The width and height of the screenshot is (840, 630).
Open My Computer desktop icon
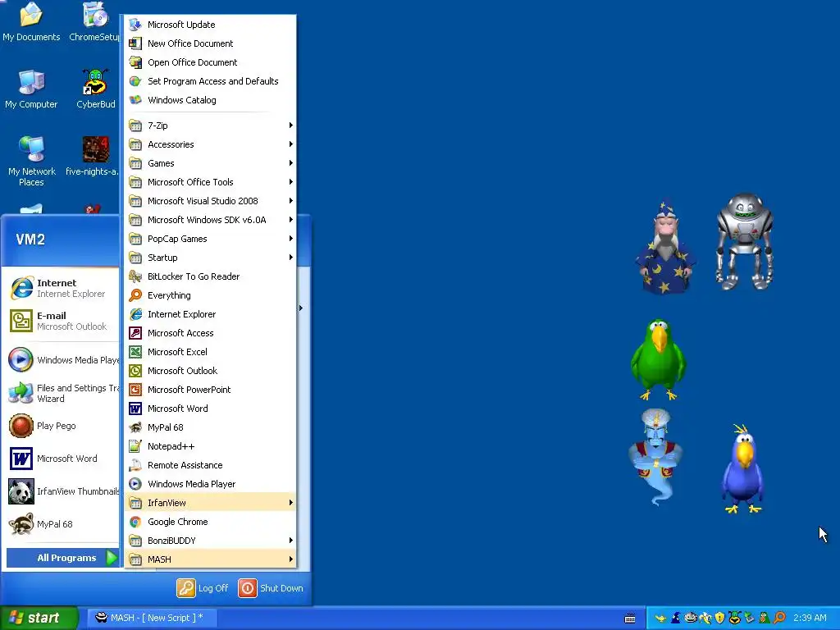31,89
